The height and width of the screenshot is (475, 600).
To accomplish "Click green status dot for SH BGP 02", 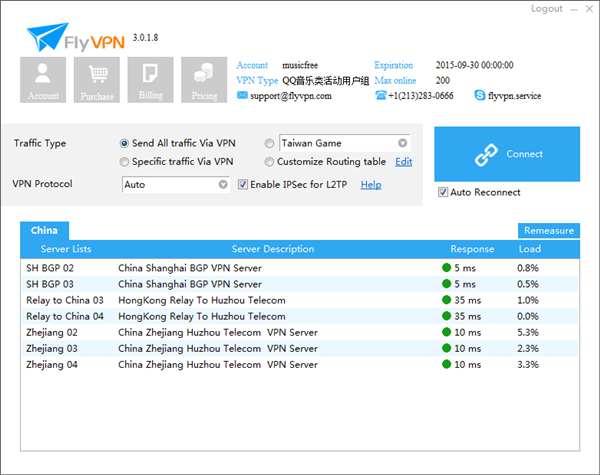I will 446,268.
